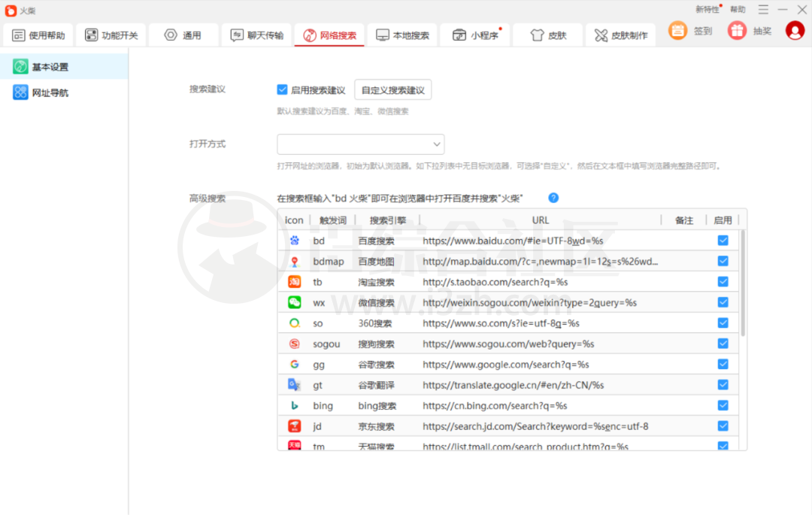Screen dimensions: 812x515
Task: Open the 皮肤 tab
Action: pos(548,35)
